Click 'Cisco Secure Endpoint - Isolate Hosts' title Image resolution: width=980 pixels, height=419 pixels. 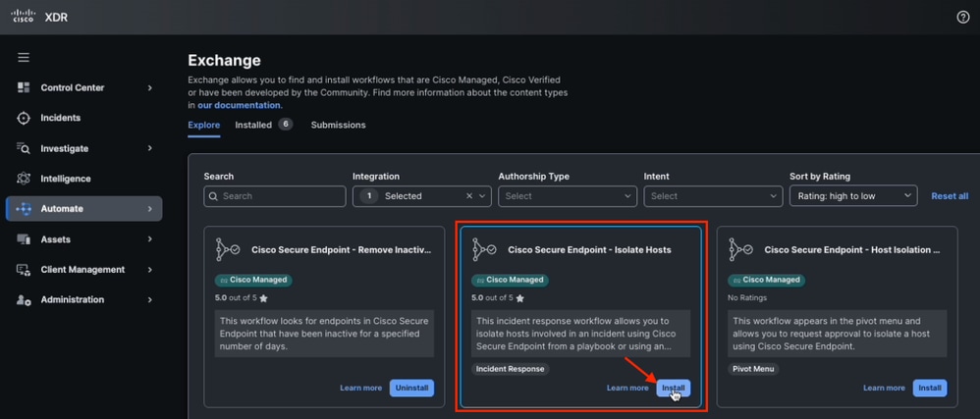(x=589, y=250)
